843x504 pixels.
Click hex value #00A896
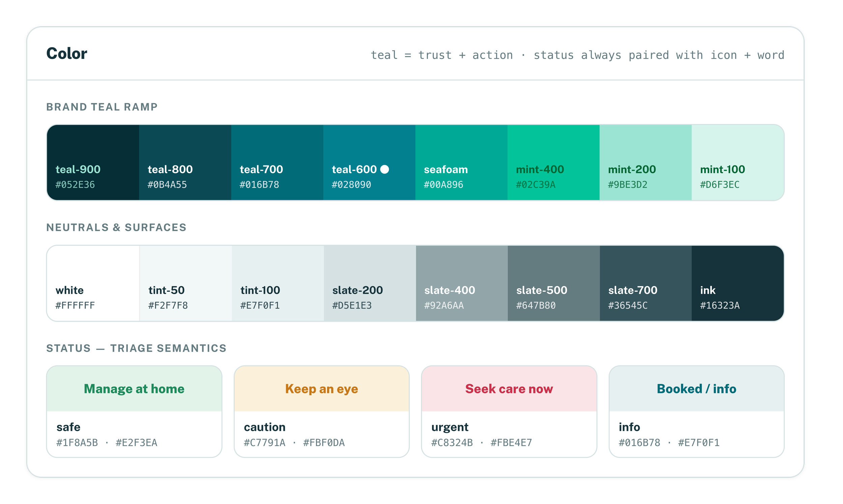click(x=444, y=185)
